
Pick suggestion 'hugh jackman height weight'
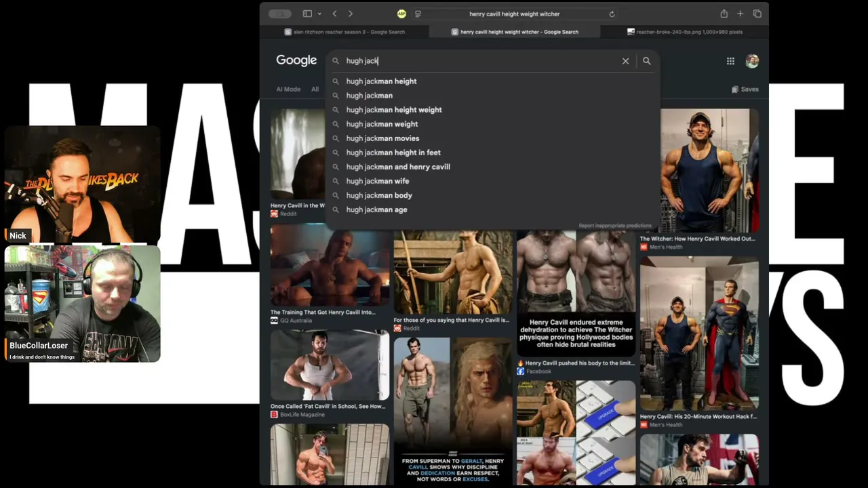492,110
